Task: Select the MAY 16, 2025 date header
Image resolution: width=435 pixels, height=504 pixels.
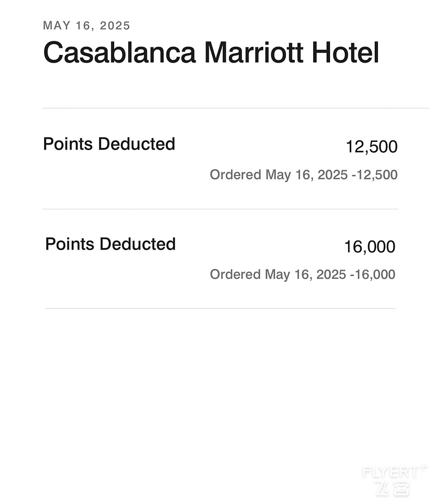Action: coord(86,26)
